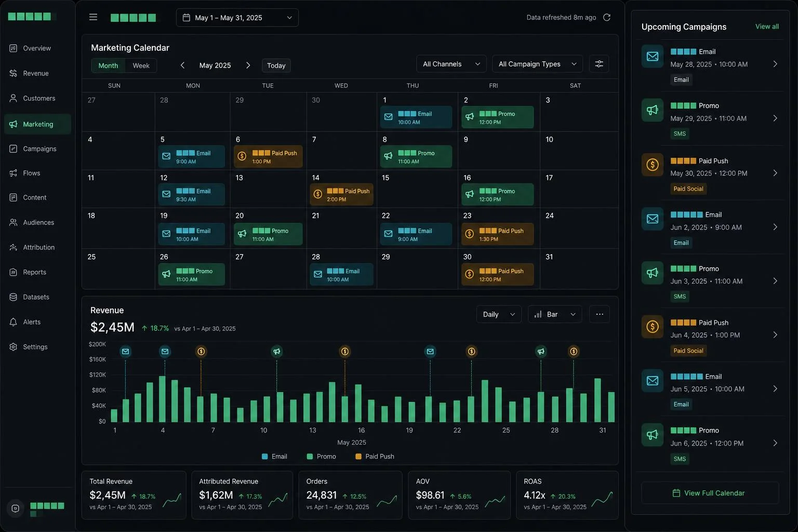Open May 20 Promo event at 11:00 AM

pyautogui.click(x=268, y=234)
